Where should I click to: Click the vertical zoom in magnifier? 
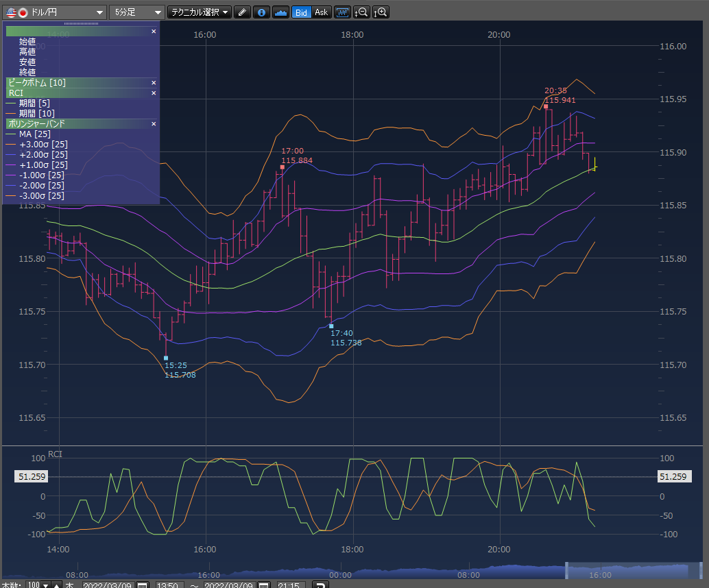pos(381,12)
